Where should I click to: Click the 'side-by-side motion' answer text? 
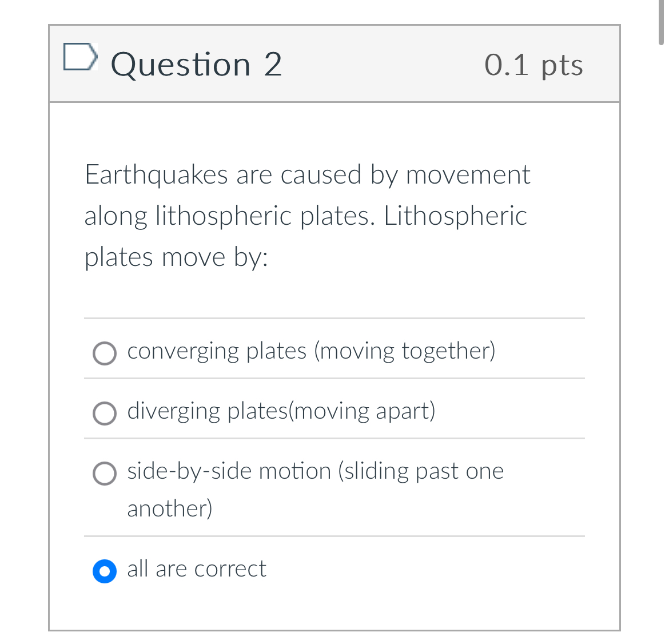[x=315, y=471]
